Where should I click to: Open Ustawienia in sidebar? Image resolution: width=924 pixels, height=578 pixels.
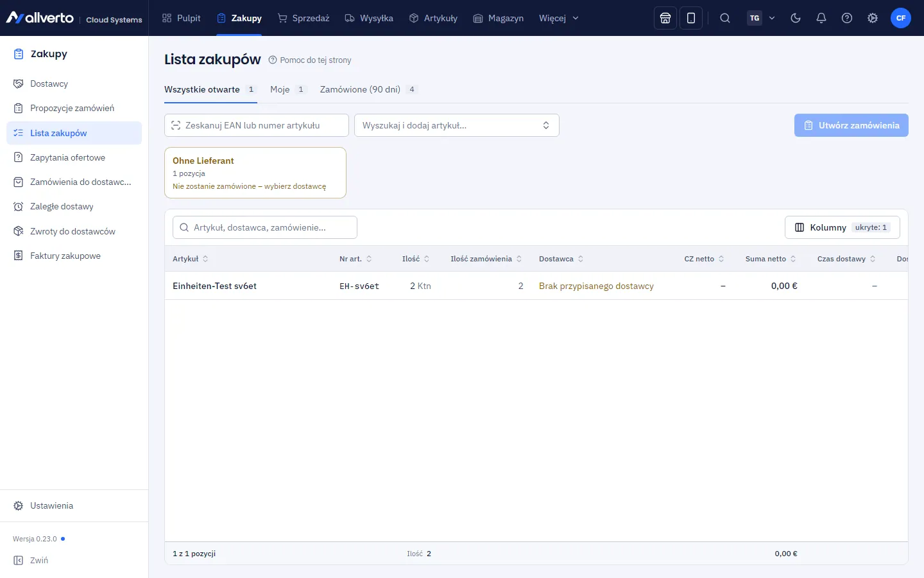74,505
